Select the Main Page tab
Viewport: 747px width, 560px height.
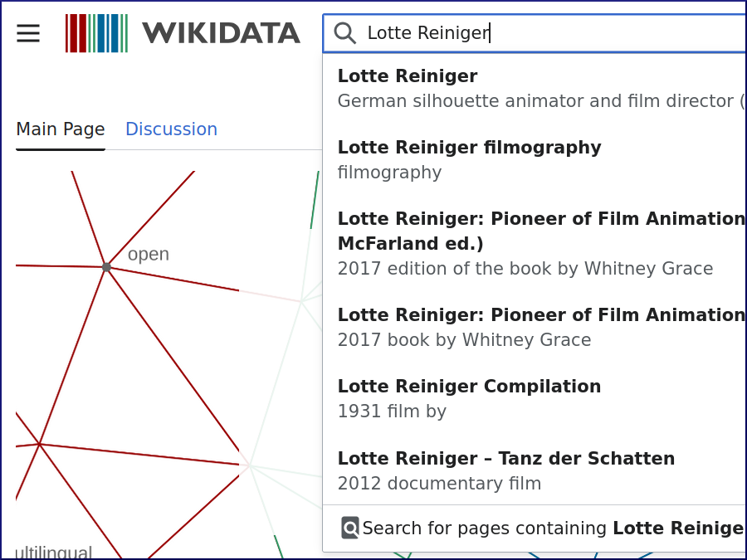click(x=61, y=129)
